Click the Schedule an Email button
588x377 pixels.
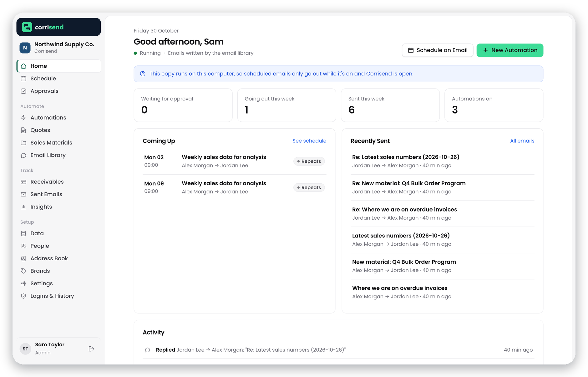click(x=438, y=50)
